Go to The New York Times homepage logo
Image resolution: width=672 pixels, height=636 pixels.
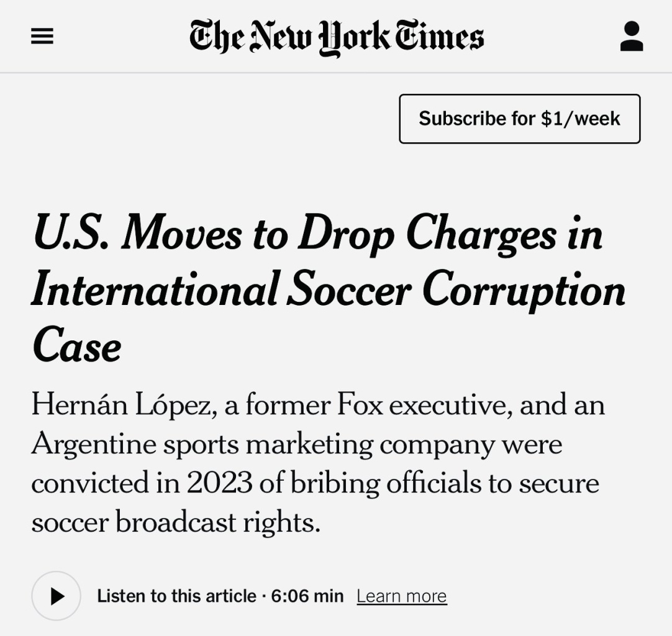[x=337, y=37]
